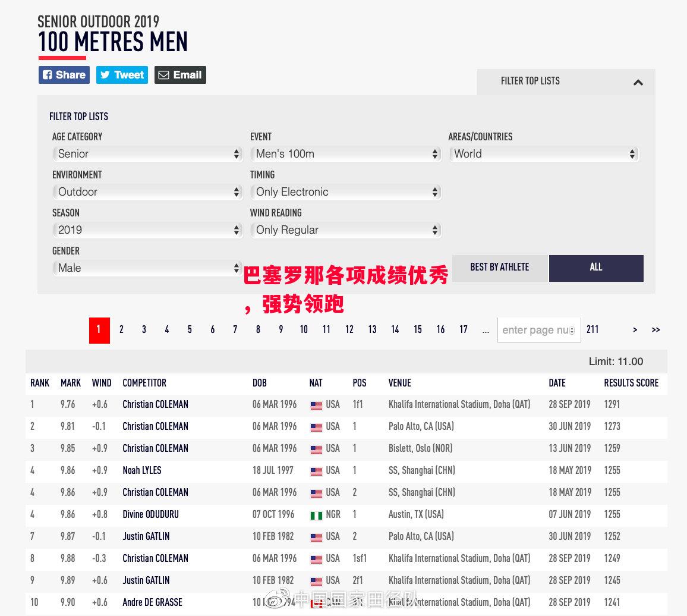Open the Areas/Countries dropdown

544,154
